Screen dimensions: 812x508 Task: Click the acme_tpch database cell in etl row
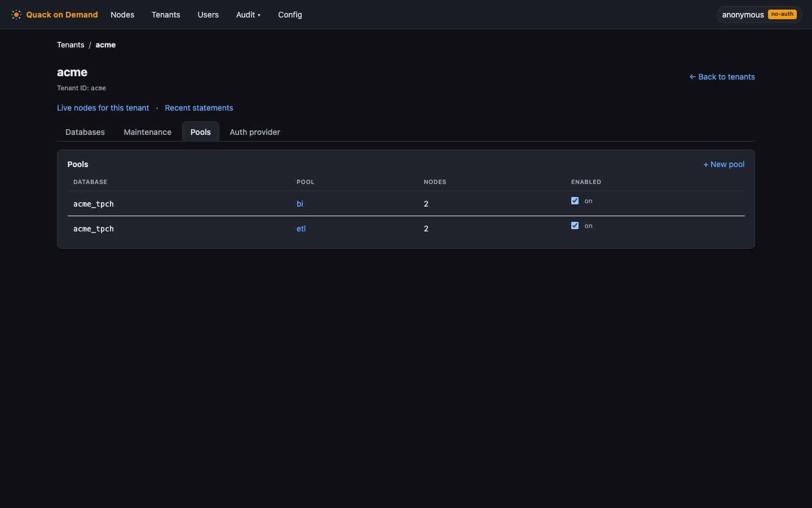(x=94, y=229)
